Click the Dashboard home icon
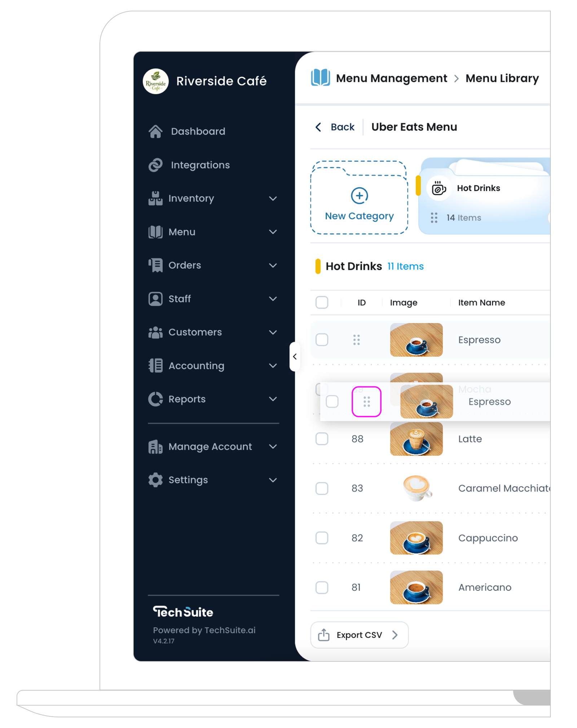Screen dimensions: 577x728 [155, 131]
